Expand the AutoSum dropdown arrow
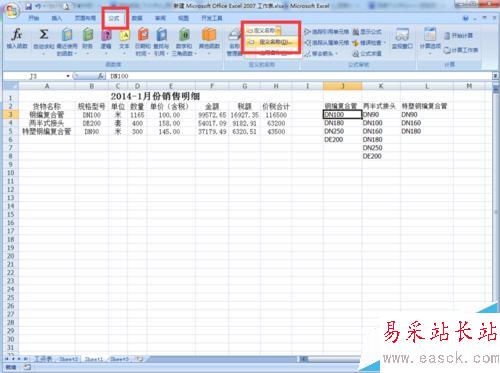500x373 pixels. (x=43, y=53)
